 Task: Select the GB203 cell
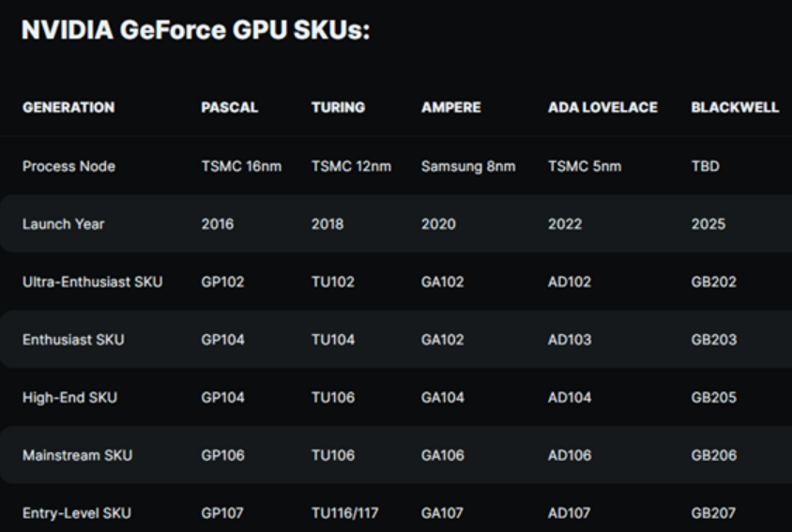(x=714, y=340)
